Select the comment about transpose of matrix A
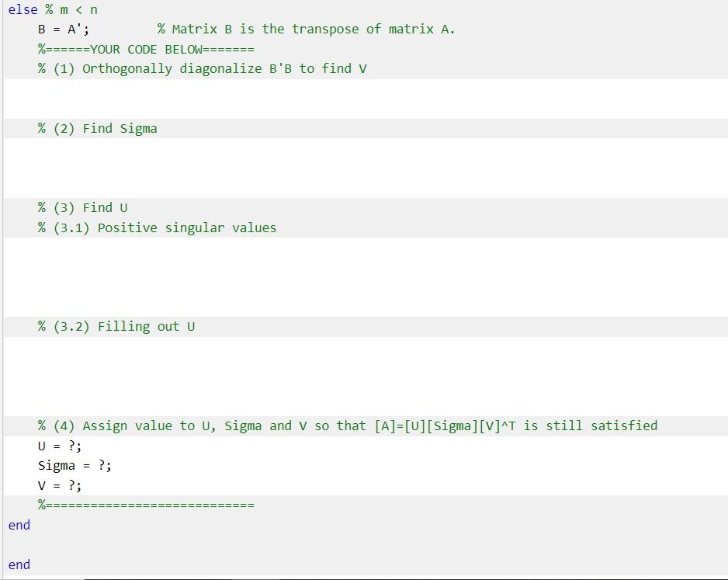The image size is (728, 580). pos(305,30)
